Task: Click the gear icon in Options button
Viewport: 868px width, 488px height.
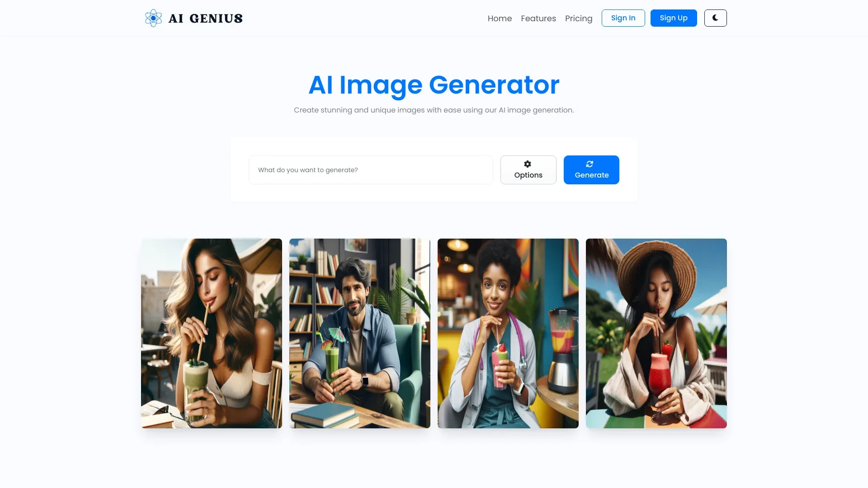Action: tap(527, 164)
